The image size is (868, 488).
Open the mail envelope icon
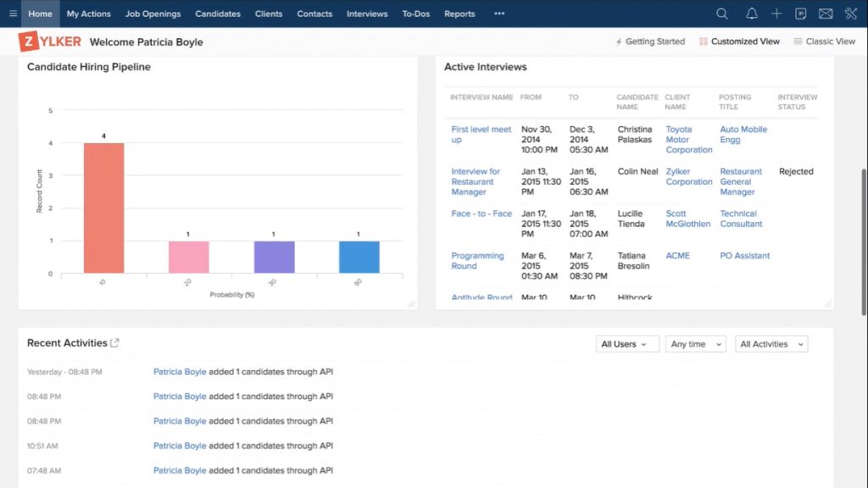click(826, 13)
